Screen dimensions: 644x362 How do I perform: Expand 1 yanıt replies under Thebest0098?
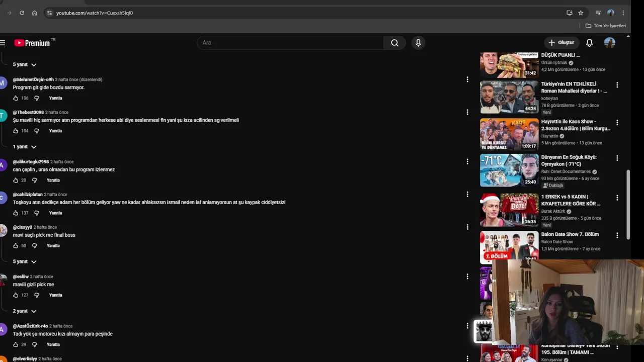(x=25, y=147)
